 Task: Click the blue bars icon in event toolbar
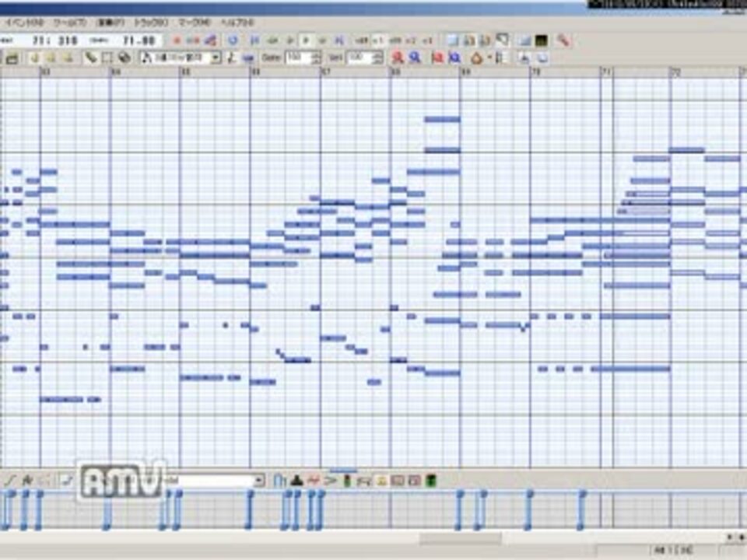(x=279, y=481)
